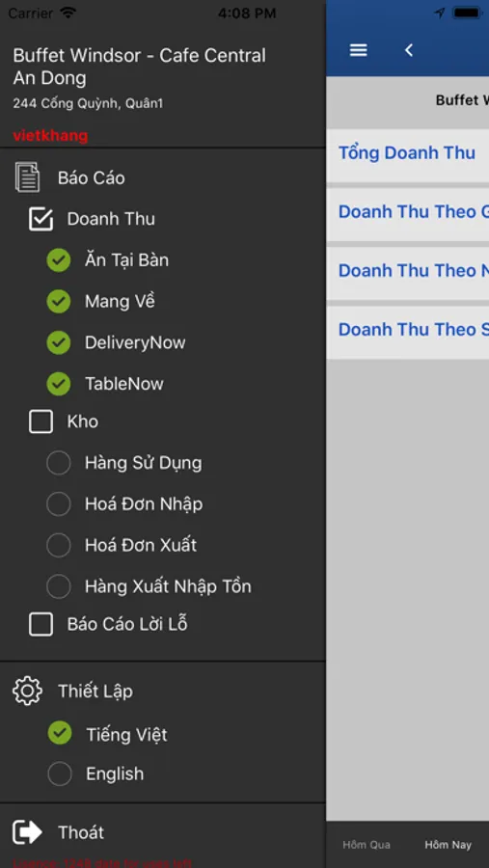Screen dimensions: 489x868
Task: Select the Hàng Sử Dụng radio option
Action: point(59,463)
